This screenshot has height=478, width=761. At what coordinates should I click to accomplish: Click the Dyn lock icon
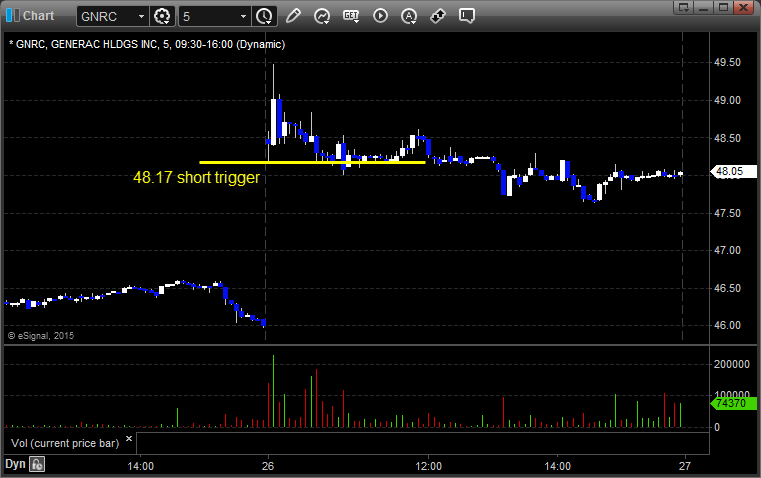click(x=37, y=464)
